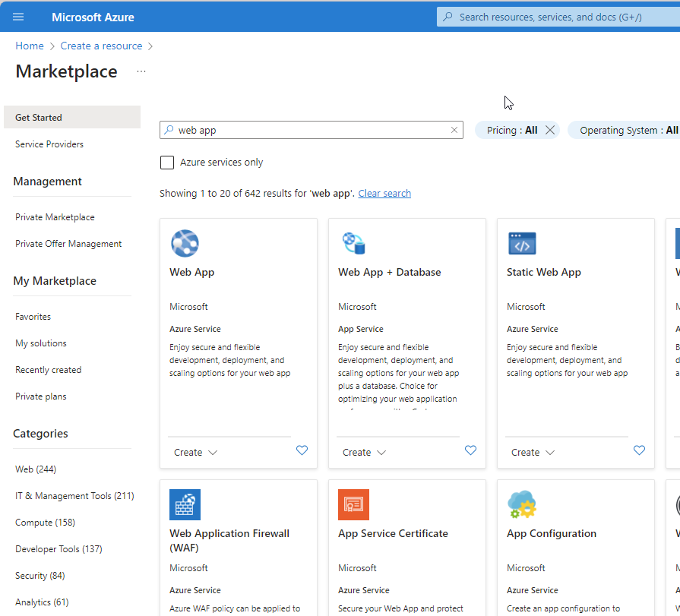Open the Static Web App title
Screen dimensions: 680x616
(544, 272)
